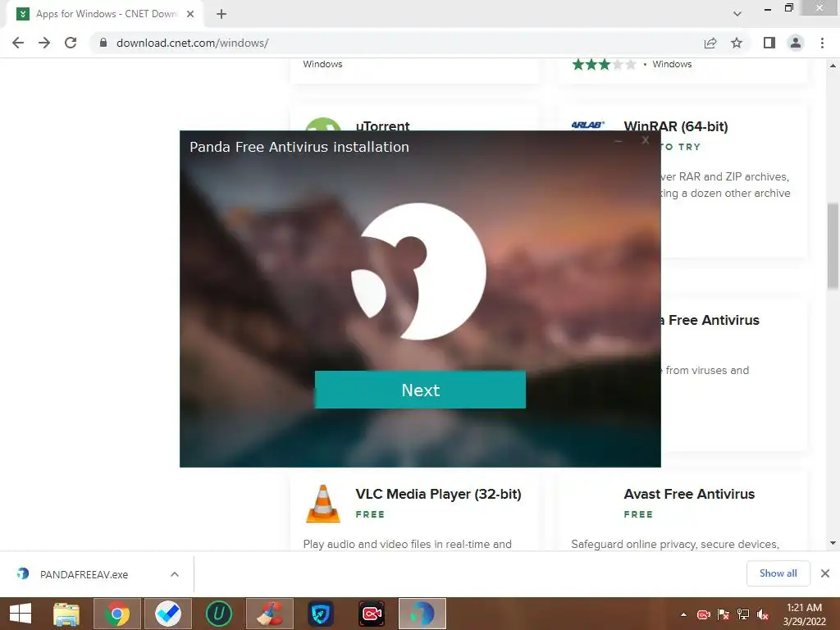
Task: Open Avast Free Antivirus listing
Action: coord(689,494)
